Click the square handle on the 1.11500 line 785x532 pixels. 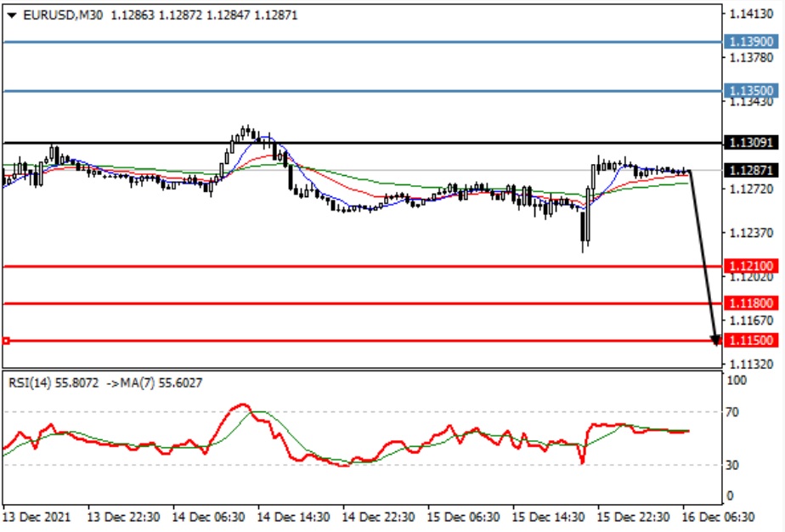pos(6,341)
